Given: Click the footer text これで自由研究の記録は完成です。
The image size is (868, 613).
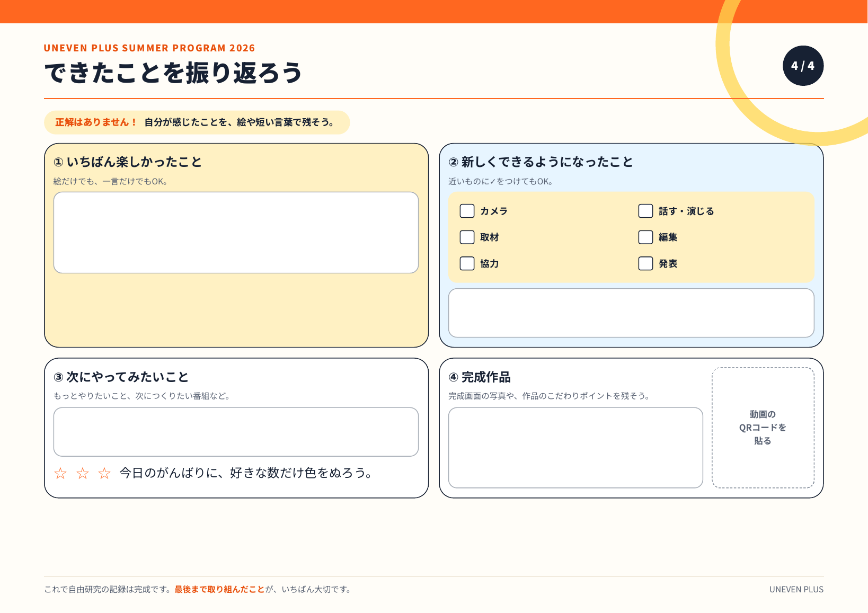Looking at the screenshot, I should click(x=109, y=589).
